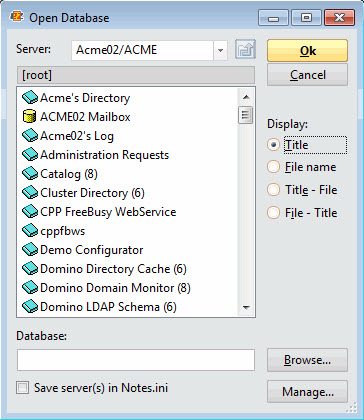Click the Open Database title bar app icon
The height and width of the screenshot is (420, 364).
pyautogui.click(x=16, y=17)
